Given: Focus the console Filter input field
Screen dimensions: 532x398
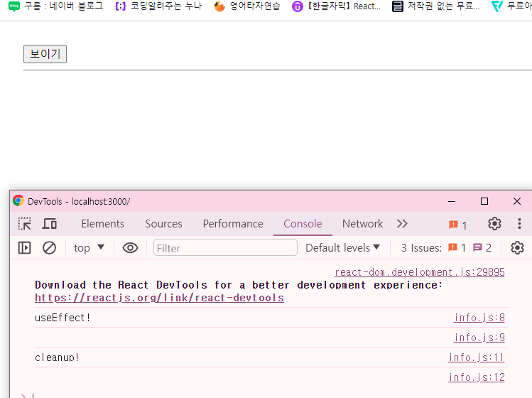Looking at the screenshot, I should tap(225, 248).
